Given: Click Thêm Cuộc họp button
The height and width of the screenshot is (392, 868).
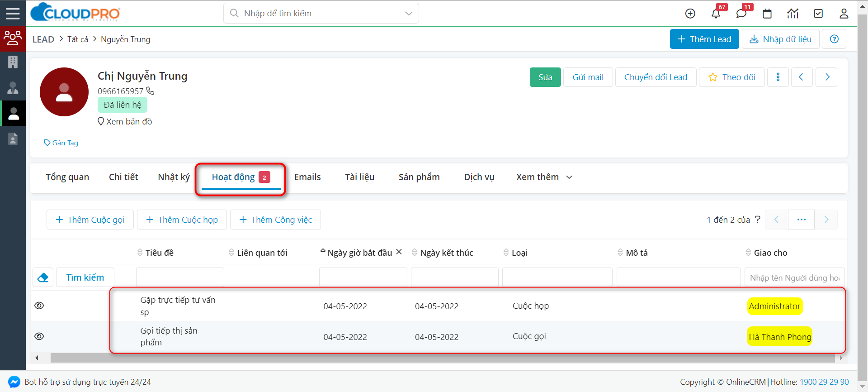Looking at the screenshot, I should pos(182,220).
